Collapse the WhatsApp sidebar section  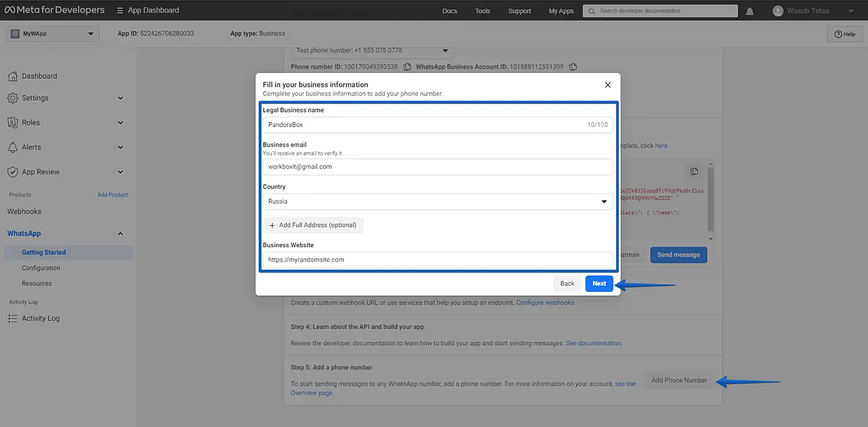click(120, 234)
